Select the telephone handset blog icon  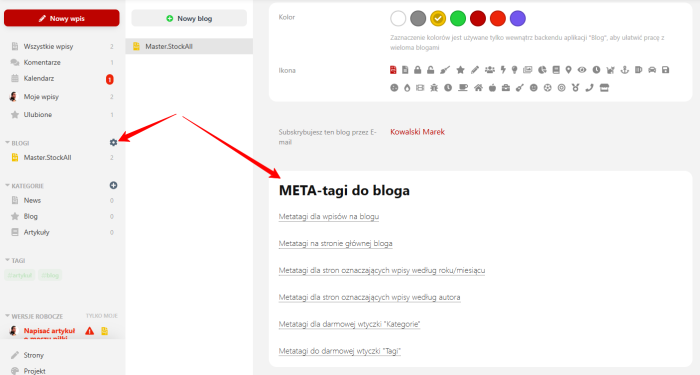589,88
